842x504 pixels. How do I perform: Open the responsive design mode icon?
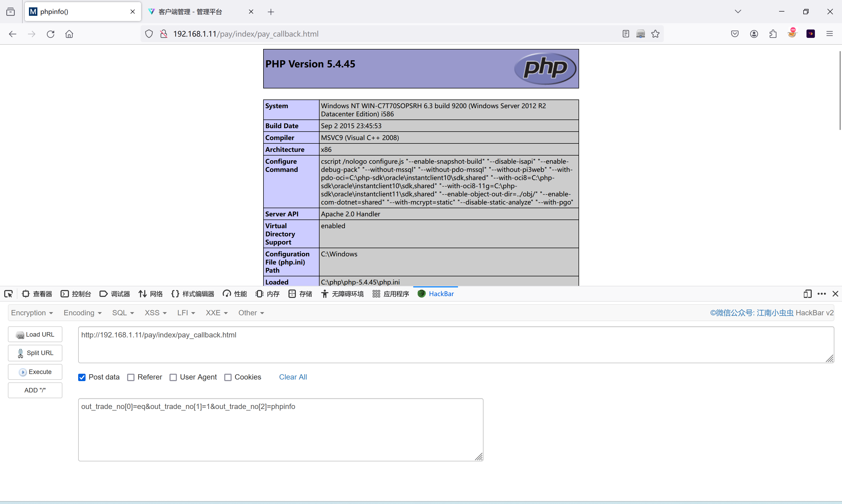click(807, 294)
